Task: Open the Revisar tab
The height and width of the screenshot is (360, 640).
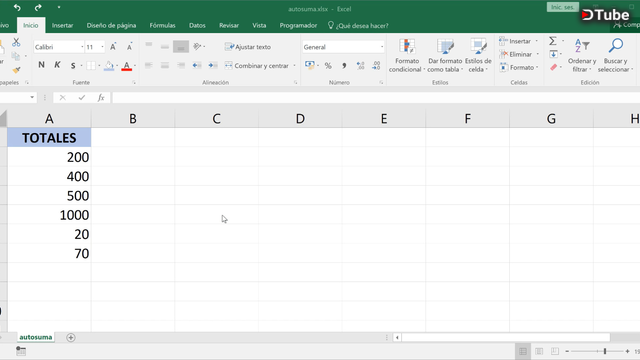Action: 229,25
